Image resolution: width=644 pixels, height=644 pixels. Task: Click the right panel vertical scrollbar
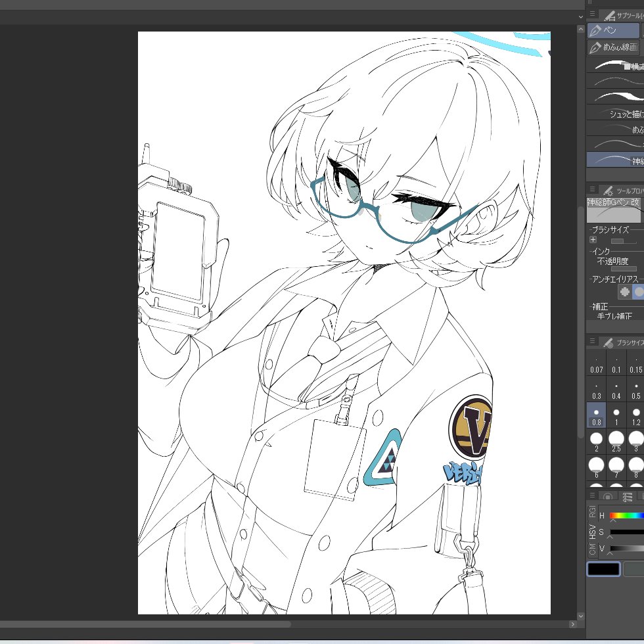580,323
